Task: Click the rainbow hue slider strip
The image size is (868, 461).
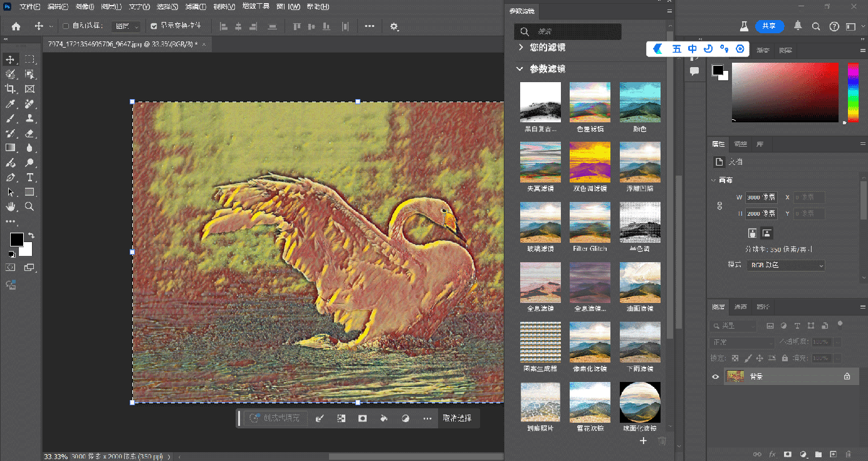Action: coord(853,93)
